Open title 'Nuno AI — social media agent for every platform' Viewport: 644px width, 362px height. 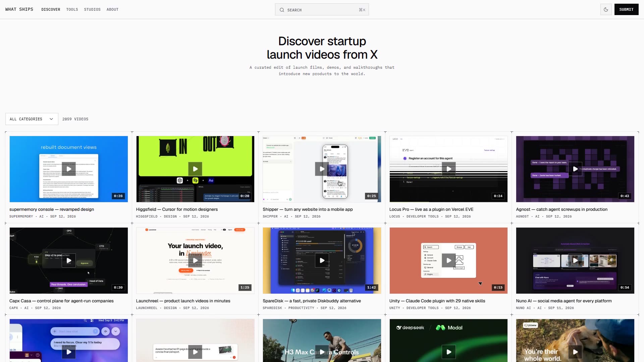564,301
